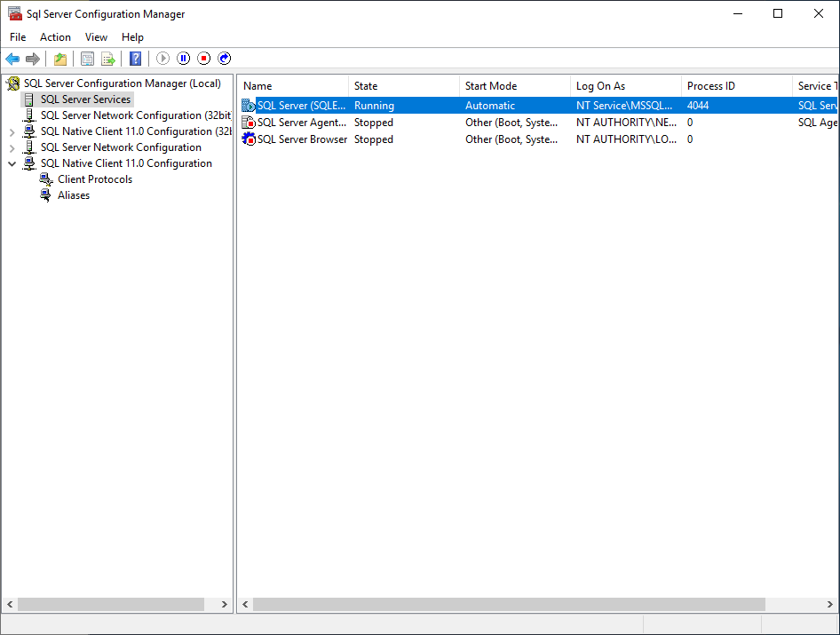Image resolution: width=840 pixels, height=635 pixels.
Task: Collapse the SQL Native Client 11.0 Configuration node
Action: 12,163
